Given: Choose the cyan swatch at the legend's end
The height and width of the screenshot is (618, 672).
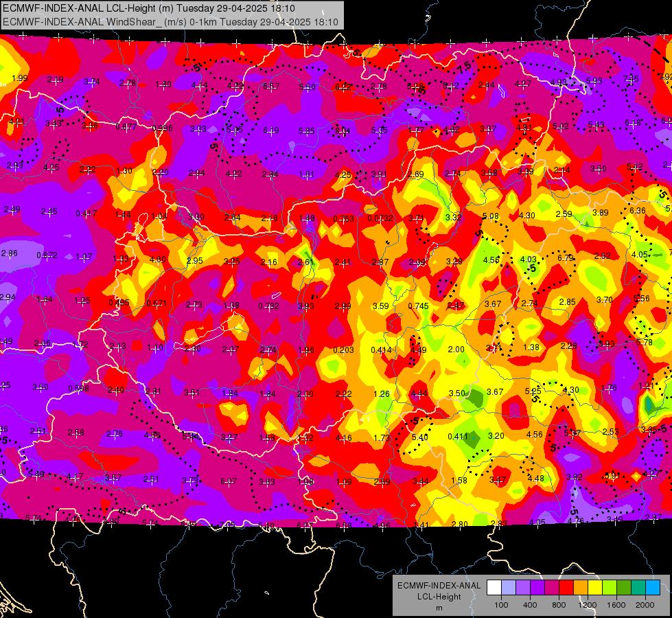Looking at the screenshot, I should coord(653,588).
